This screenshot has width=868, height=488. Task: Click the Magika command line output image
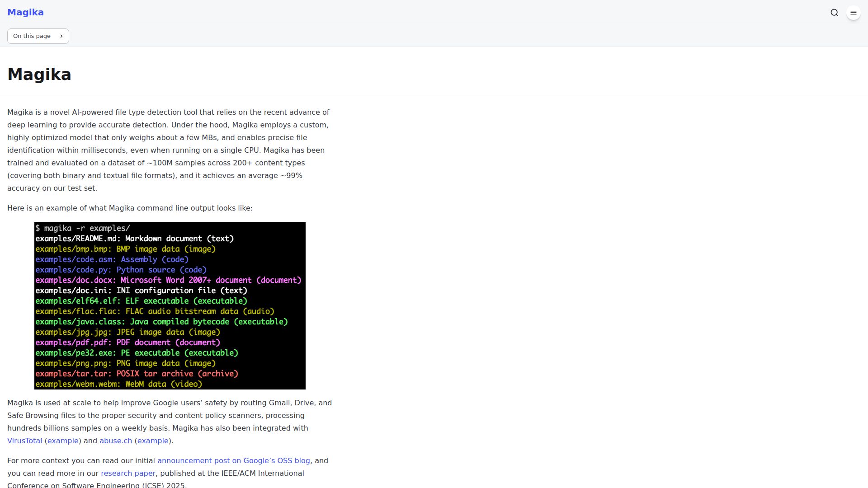[x=170, y=305]
